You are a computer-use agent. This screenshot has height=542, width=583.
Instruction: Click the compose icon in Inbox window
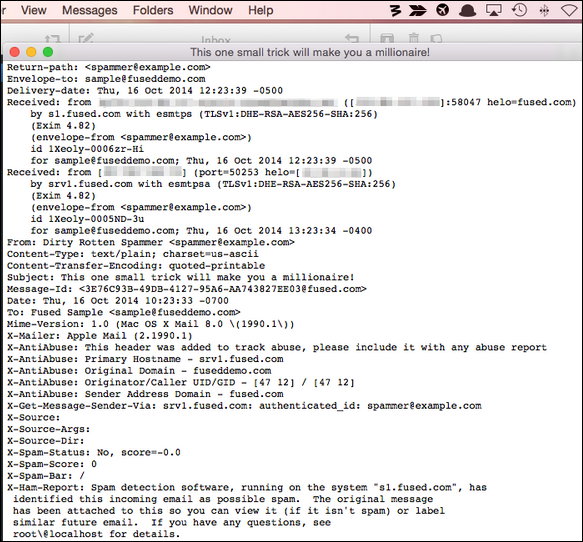pyautogui.click(x=86, y=38)
